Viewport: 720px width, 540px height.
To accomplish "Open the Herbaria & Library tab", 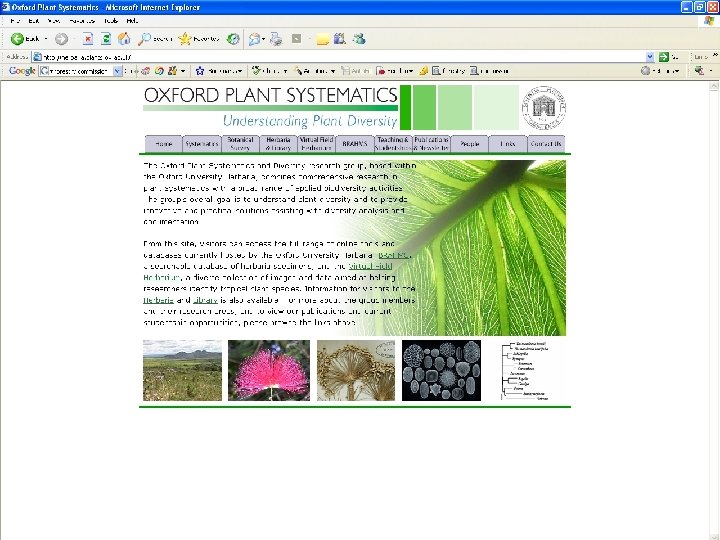I will click(278, 144).
